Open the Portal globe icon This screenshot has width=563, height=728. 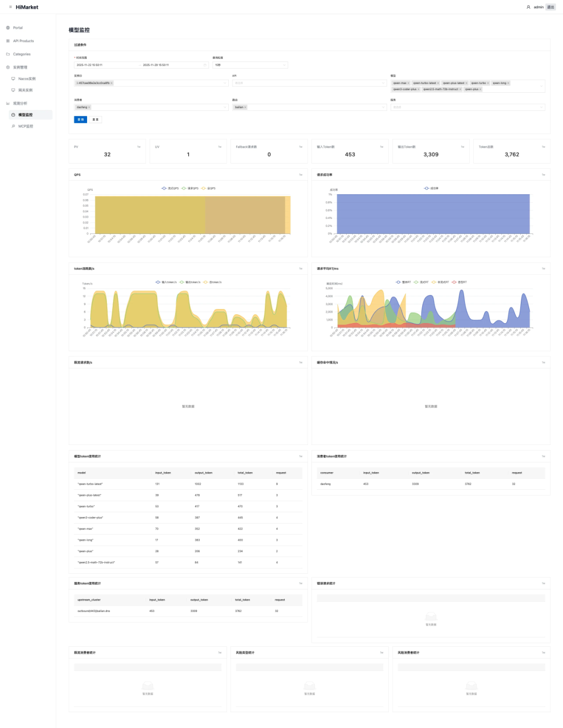tap(8, 28)
